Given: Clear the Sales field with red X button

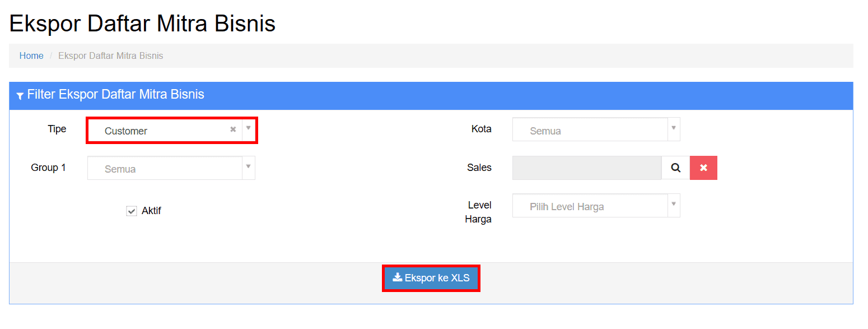Looking at the screenshot, I should [703, 168].
